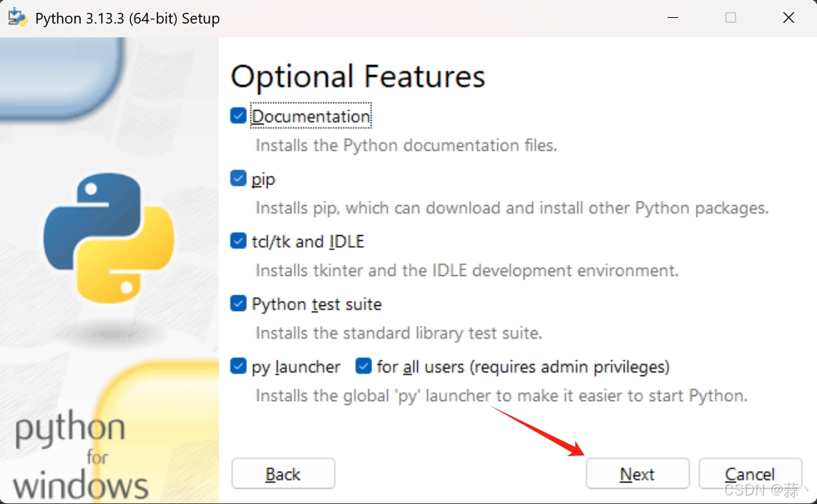Screen dimensions: 817x504
Task: Click the Next button
Action: click(x=637, y=473)
